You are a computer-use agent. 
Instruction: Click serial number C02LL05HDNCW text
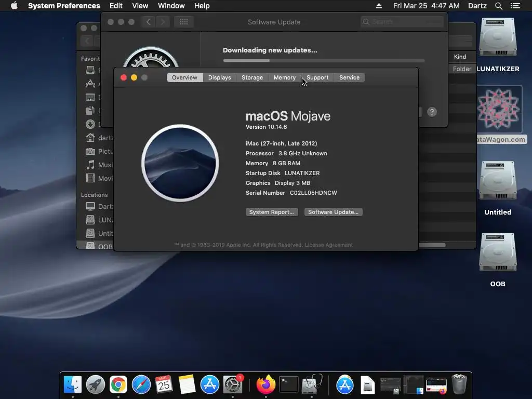[313, 193]
